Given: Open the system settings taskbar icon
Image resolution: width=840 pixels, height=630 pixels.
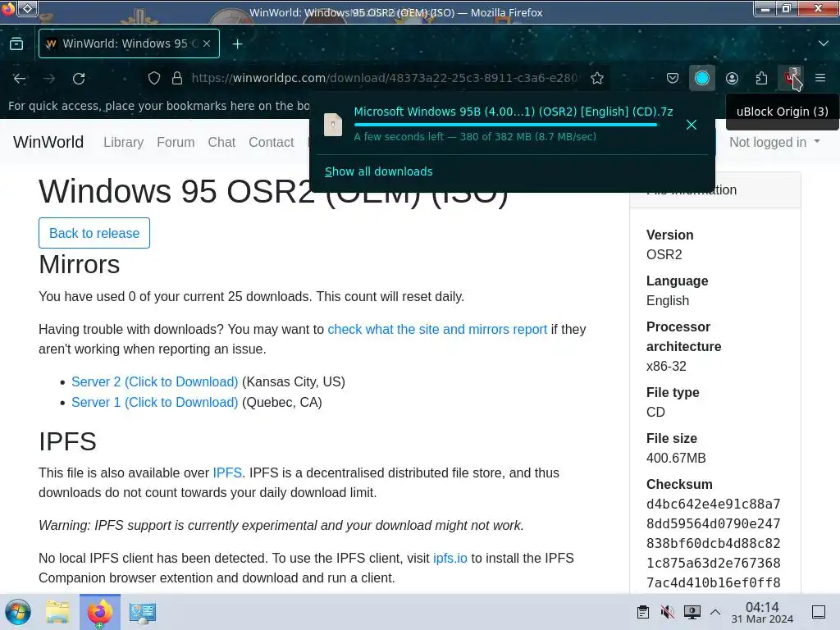Looking at the screenshot, I should (x=143, y=612).
